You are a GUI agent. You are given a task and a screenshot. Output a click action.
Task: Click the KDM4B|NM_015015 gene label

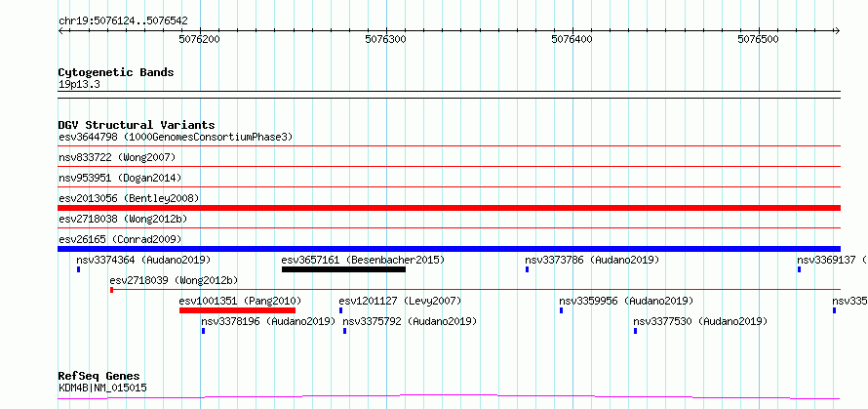tap(103, 388)
